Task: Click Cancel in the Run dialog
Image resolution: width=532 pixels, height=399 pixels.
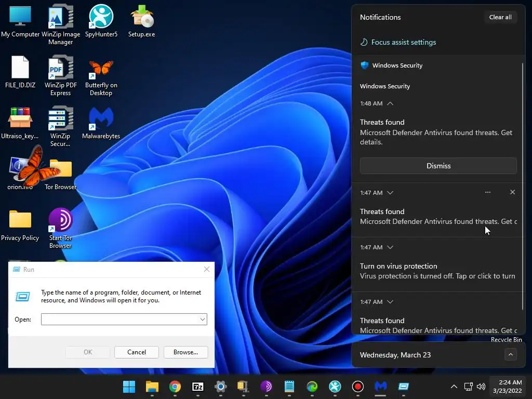Action: 137,352
